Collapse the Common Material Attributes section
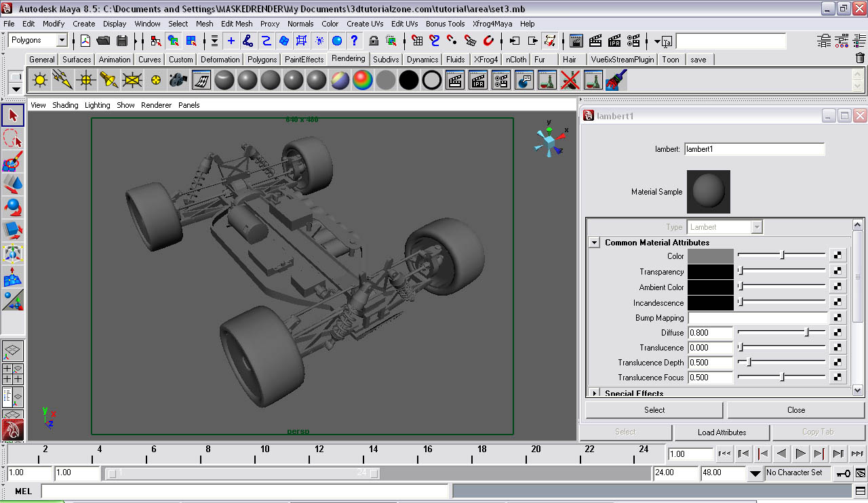This screenshot has height=503, width=868. click(x=594, y=242)
